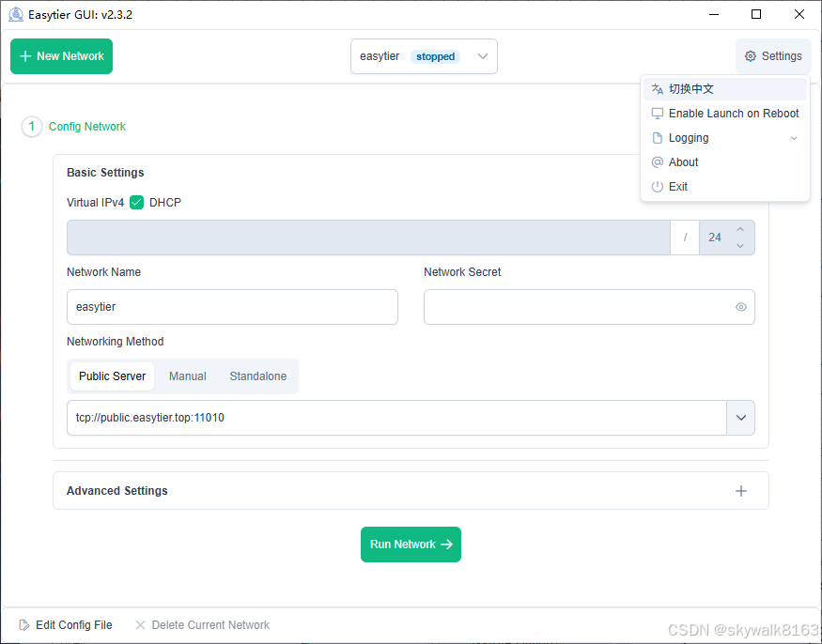Click the Virtual IPv4 address input field
This screenshot has width=822, height=644.
coord(368,238)
